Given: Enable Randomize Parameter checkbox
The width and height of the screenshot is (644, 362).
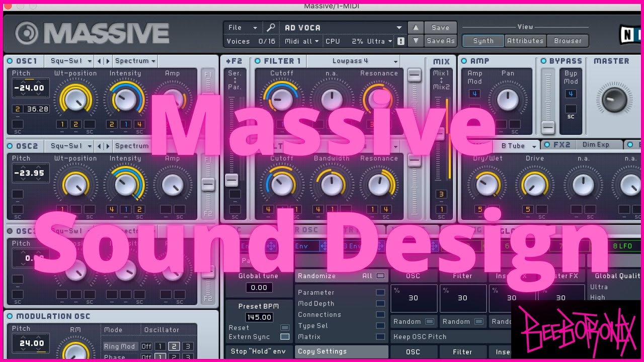Looking at the screenshot, I should pos(380,293).
